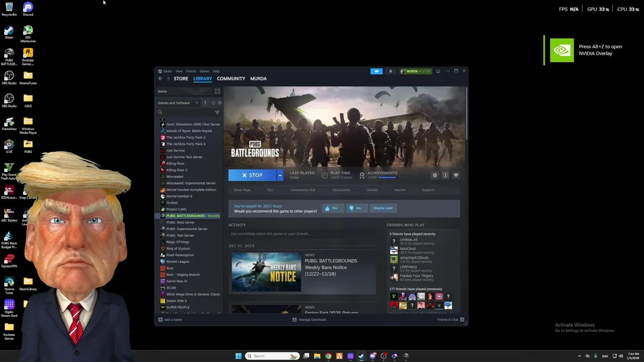Expand dropdown arrow beside STOP button
The width and height of the screenshot is (644, 362).
(280, 175)
